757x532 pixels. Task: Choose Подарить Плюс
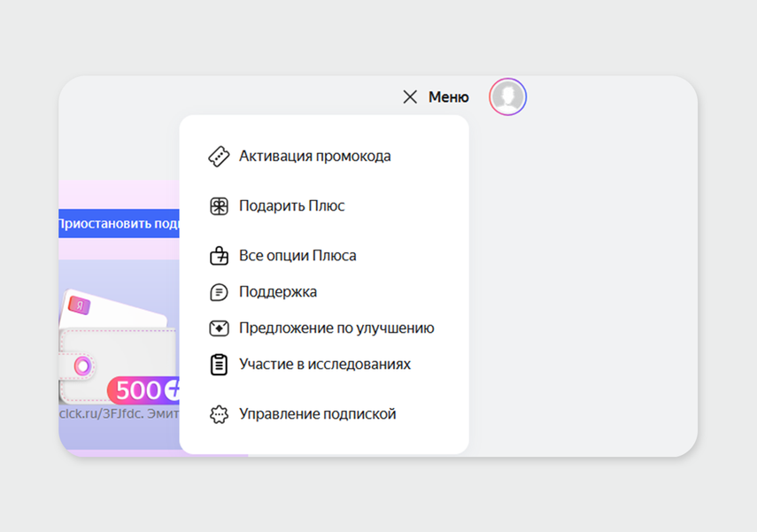291,206
